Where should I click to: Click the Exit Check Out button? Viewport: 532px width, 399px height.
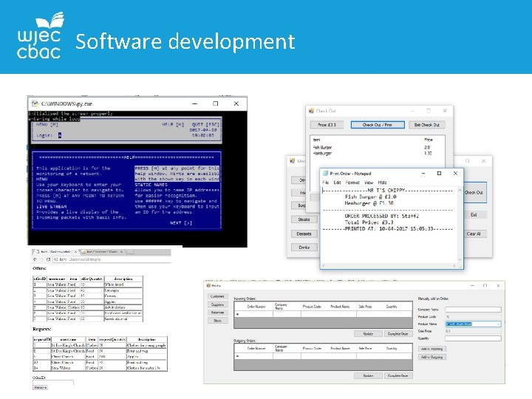tap(427, 125)
